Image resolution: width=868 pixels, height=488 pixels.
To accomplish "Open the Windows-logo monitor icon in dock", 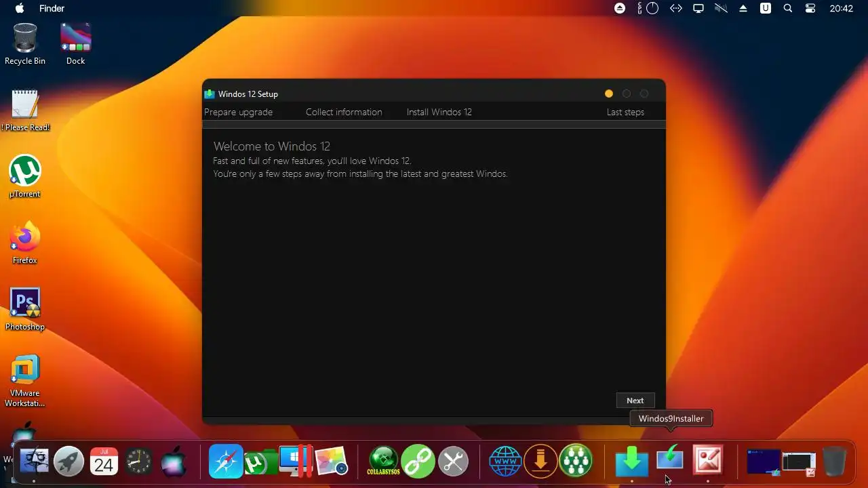I will [296, 462].
